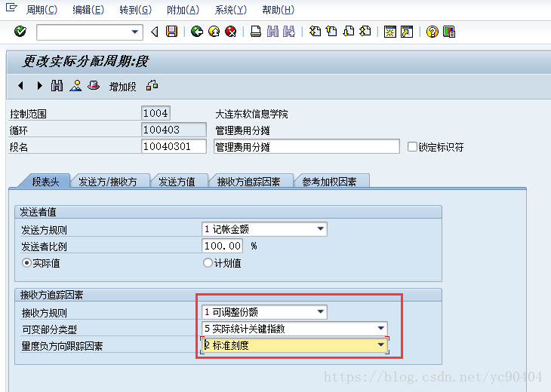This screenshot has width=551, height=392.
Task: Click the 控制范围 field showing 1004
Action: [x=155, y=113]
